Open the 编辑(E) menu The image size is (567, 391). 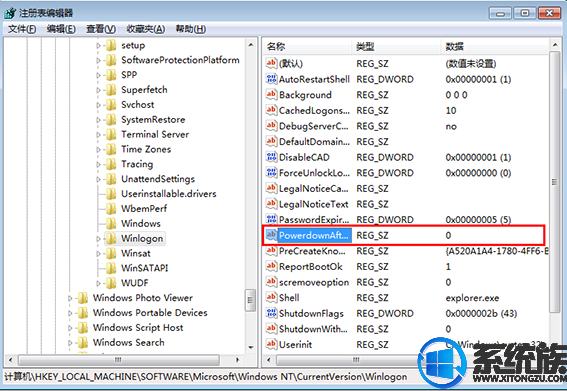pos(61,29)
